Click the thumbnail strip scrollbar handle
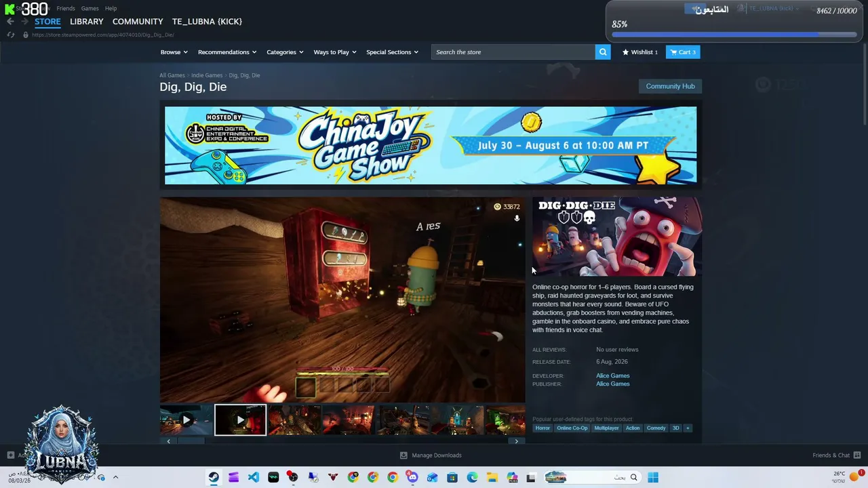This screenshot has width=868, height=488. click(191, 441)
